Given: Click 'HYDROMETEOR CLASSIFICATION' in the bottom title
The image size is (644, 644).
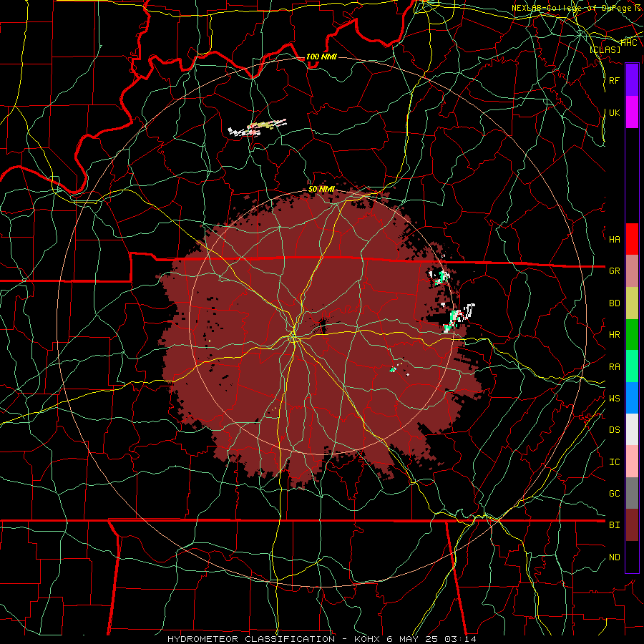Looking at the screenshot, I should [x=251, y=639].
